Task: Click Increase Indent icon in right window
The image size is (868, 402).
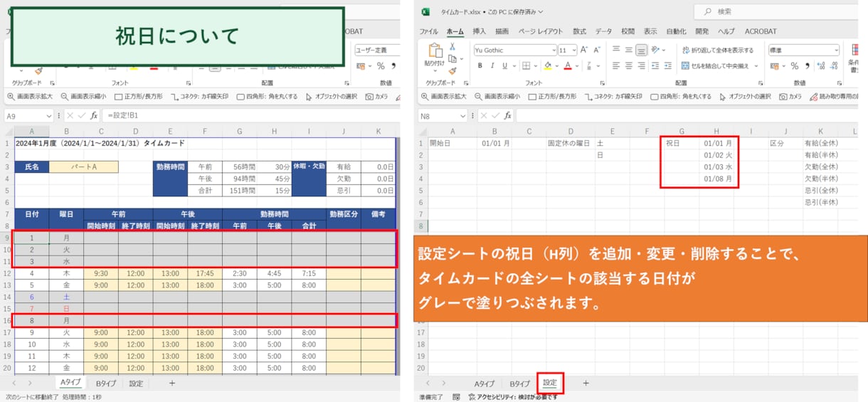Action: 669,65
